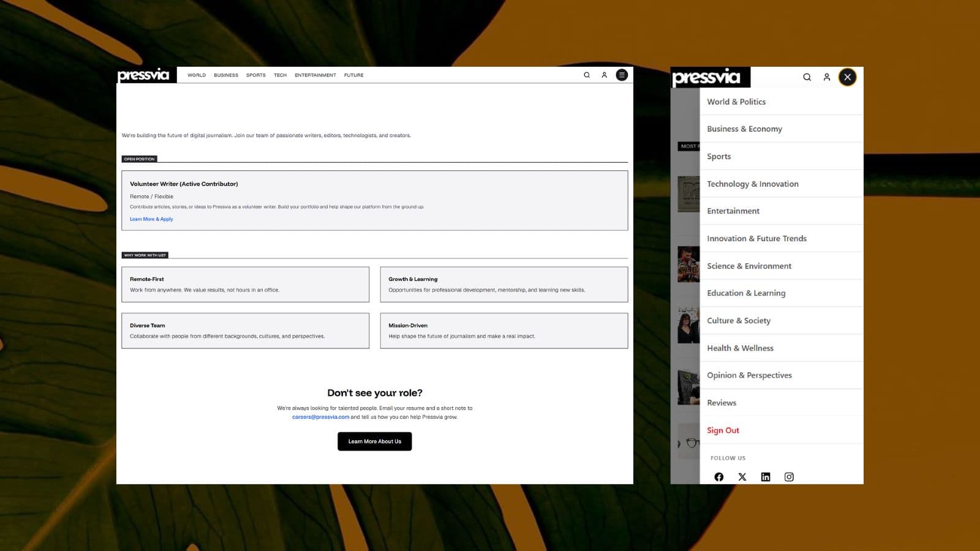Open the user account icon in desktop header
The image size is (980, 551).
point(604,75)
